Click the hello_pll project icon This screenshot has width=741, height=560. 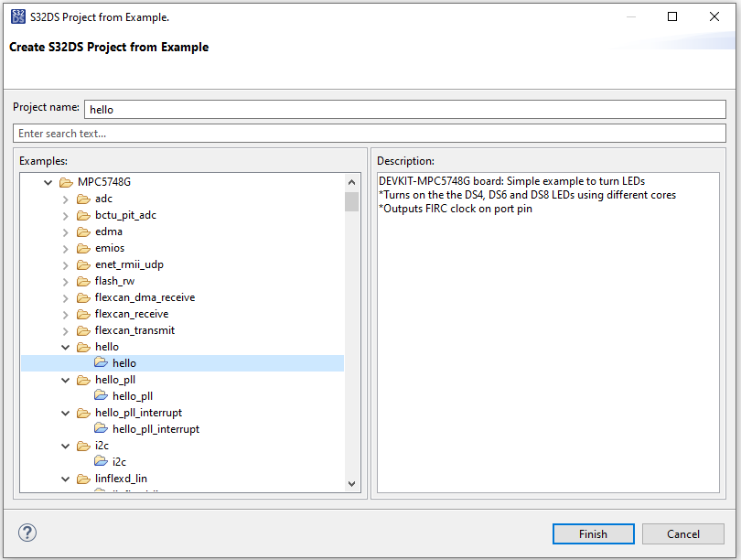pyautogui.click(x=102, y=395)
